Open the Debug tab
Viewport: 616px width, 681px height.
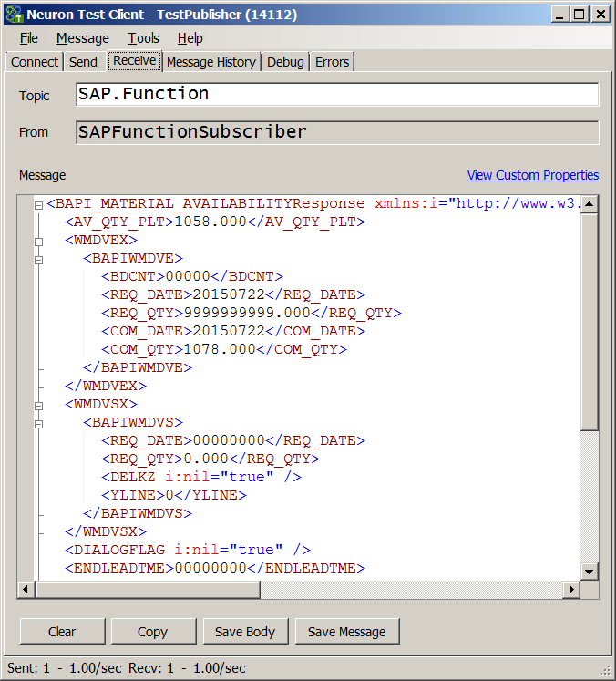(x=285, y=62)
